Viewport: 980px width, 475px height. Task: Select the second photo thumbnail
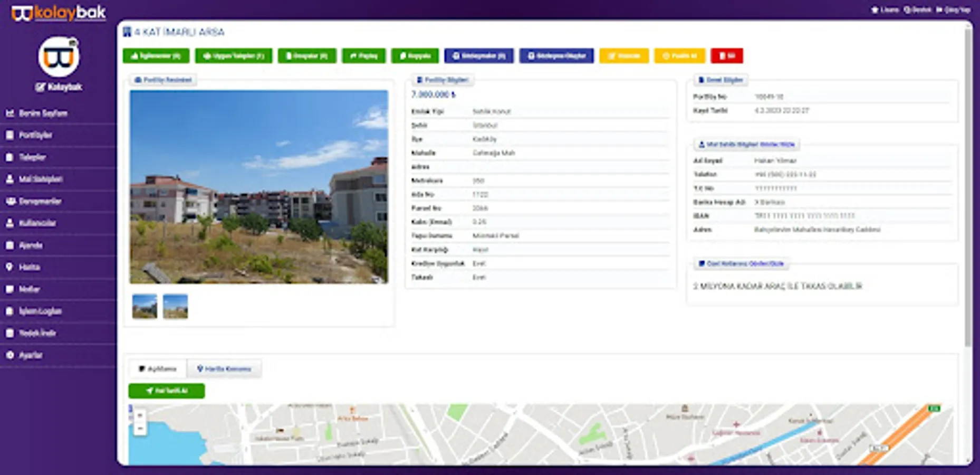(x=175, y=307)
